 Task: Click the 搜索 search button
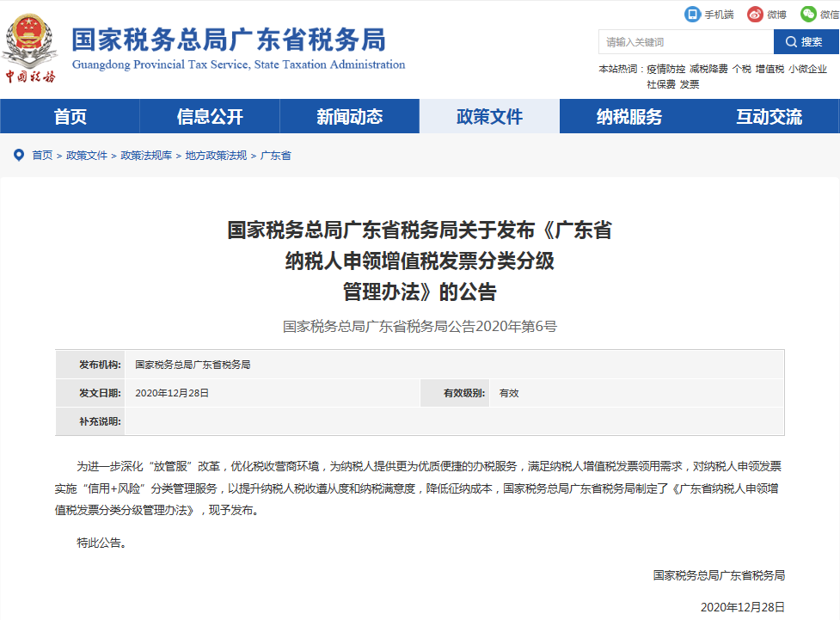click(806, 42)
